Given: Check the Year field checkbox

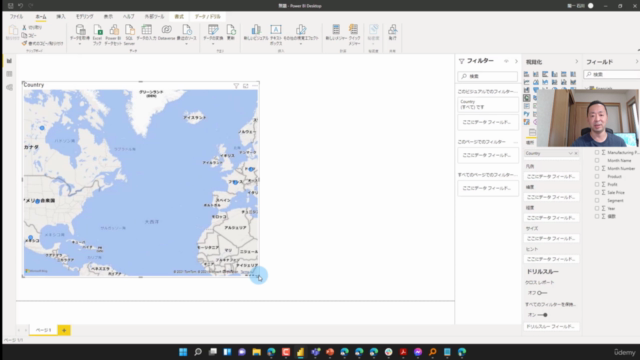Looking at the screenshot, I should tap(597, 208).
